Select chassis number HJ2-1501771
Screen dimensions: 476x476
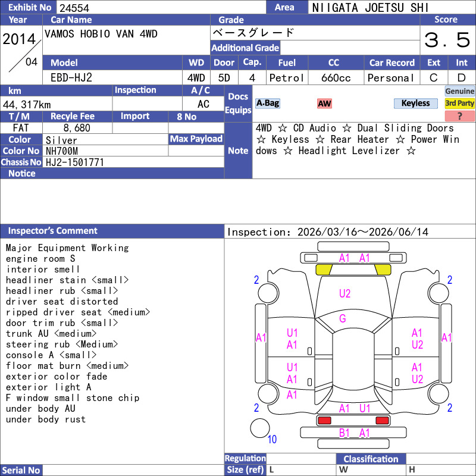(75, 162)
